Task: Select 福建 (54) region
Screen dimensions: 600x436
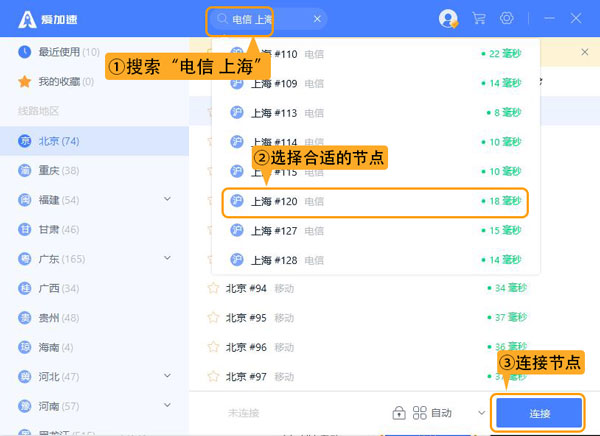Action: [x=94, y=200]
